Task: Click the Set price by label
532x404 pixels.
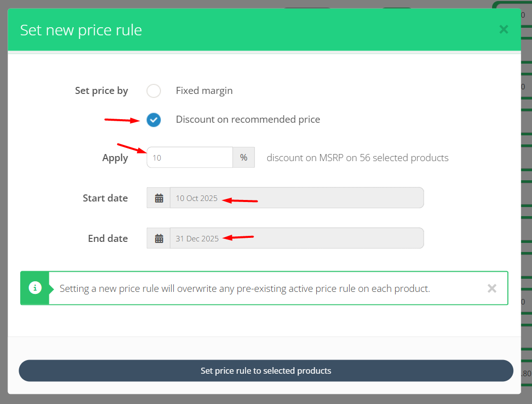Action: pyautogui.click(x=102, y=91)
